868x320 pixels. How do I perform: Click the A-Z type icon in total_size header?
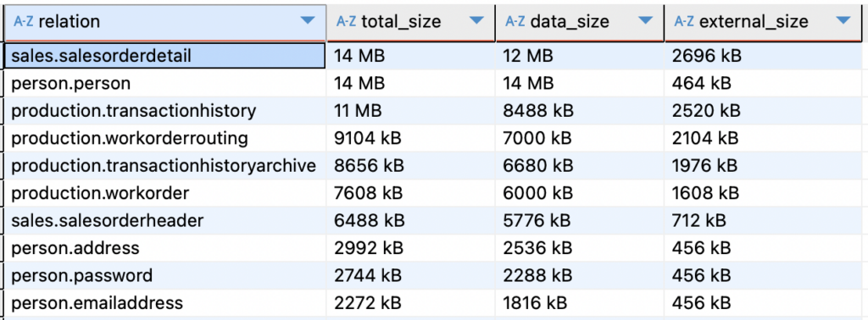coord(346,21)
